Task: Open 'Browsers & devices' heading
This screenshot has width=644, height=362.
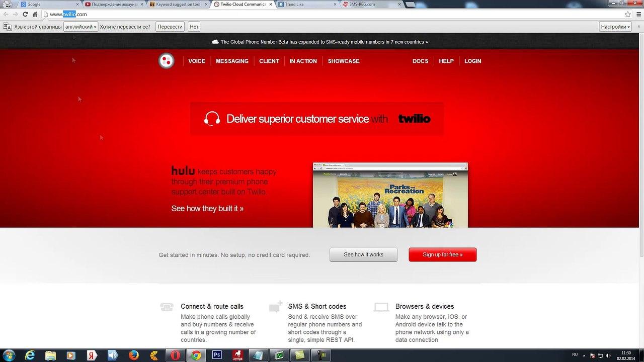Action: pyautogui.click(x=425, y=306)
